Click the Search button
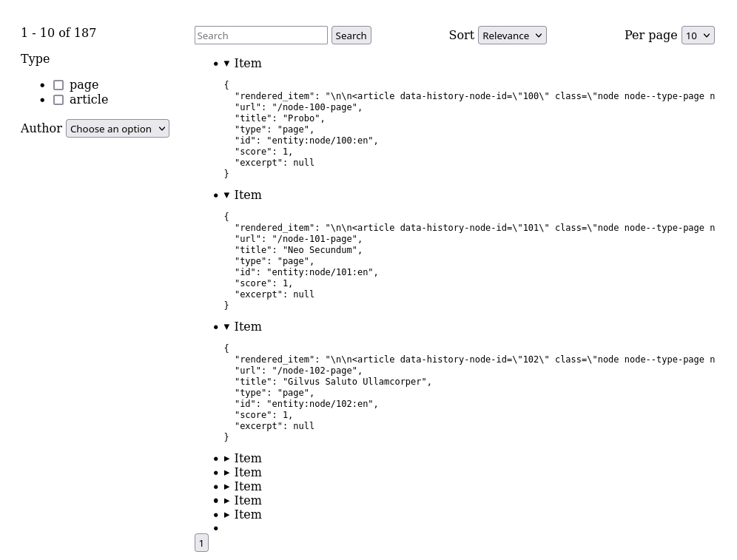 pyautogui.click(x=351, y=36)
